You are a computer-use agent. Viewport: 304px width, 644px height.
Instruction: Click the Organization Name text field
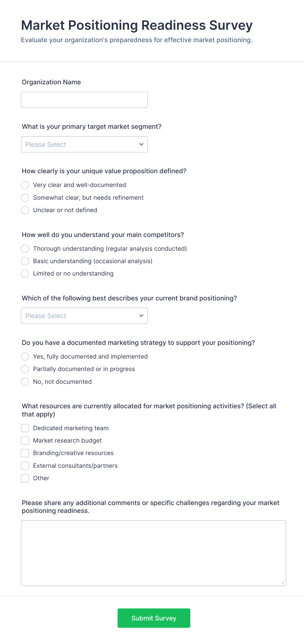point(84,100)
